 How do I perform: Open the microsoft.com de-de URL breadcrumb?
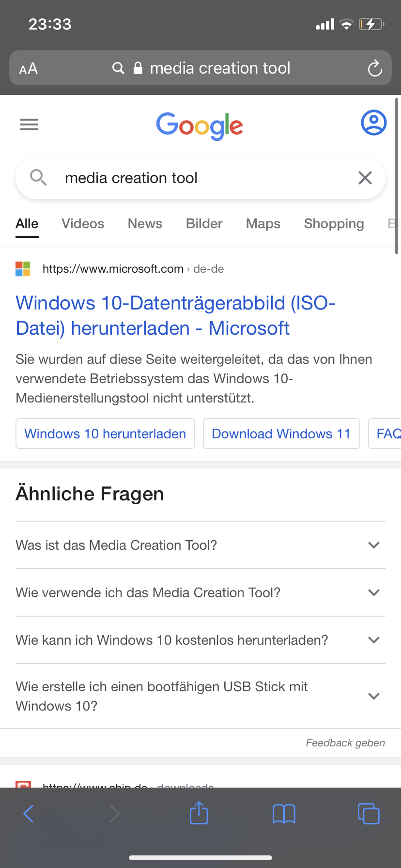(x=133, y=269)
